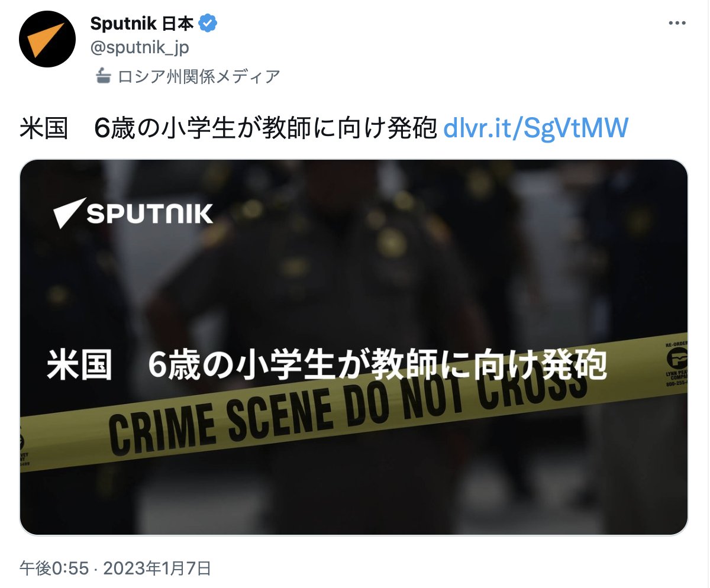Click the blue verified badge
The width and height of the screenshot is (710, 588).
click(208, 24)
